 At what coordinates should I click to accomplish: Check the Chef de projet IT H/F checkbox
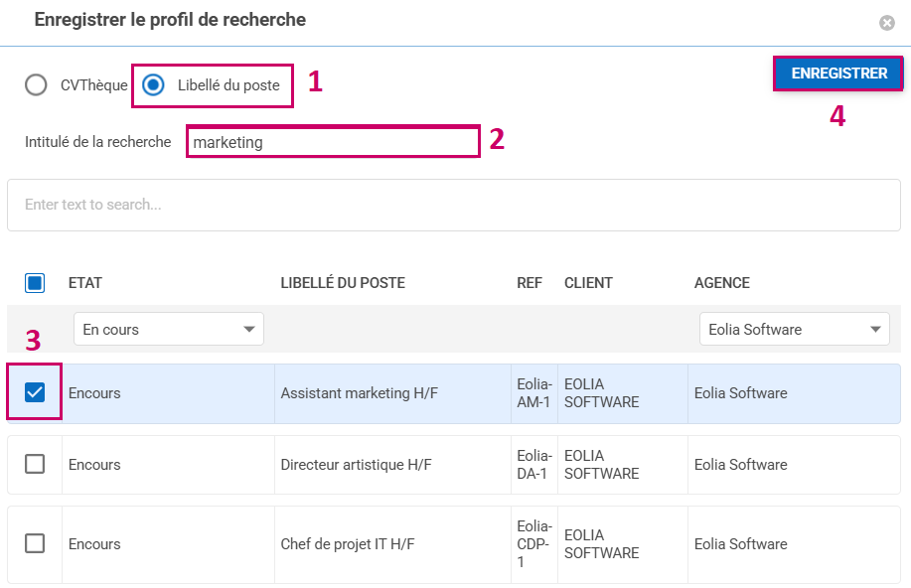(x=35, y=543)
